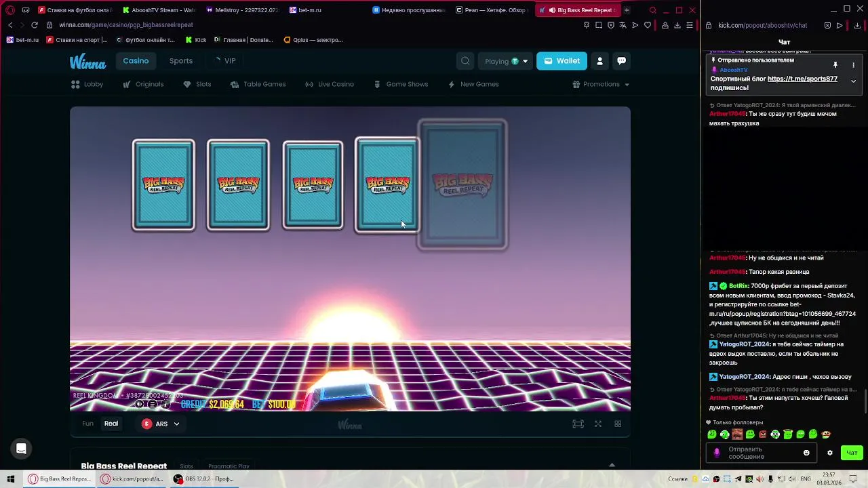Open the game info icon
Image resolution: width=868 pixels, height=488 pixels.
[165, 404]
